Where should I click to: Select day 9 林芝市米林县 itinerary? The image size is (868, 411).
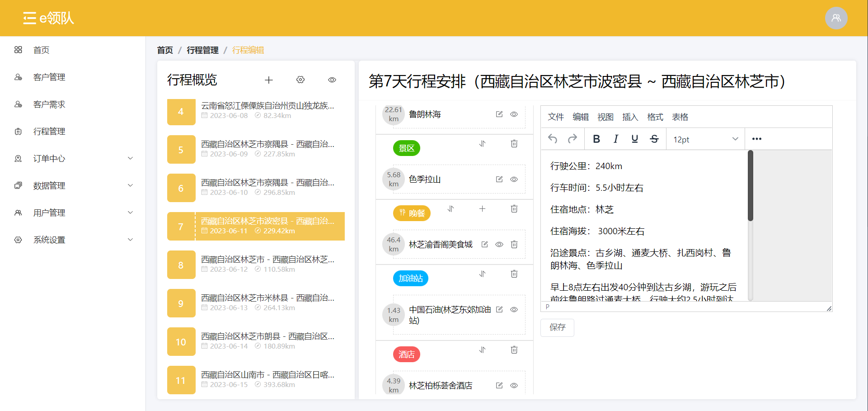point(256,303)
